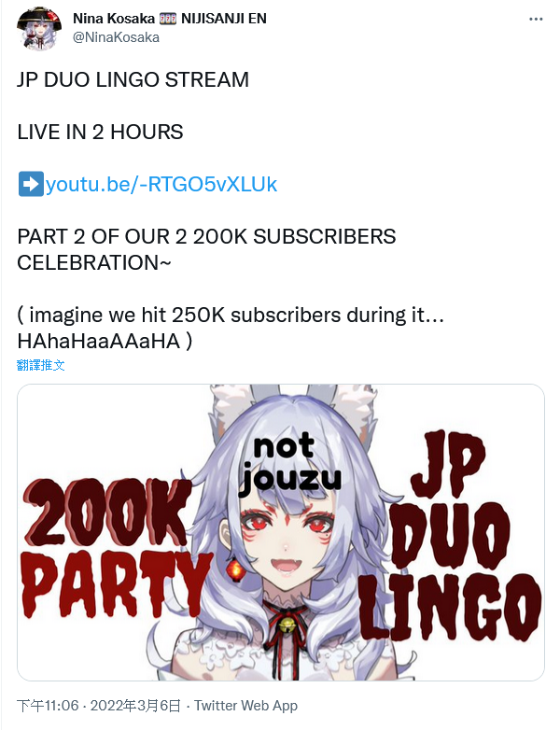560x730 pixels.
Task: Click the blue right-arrow emoji before link
Action: point(31,184)
